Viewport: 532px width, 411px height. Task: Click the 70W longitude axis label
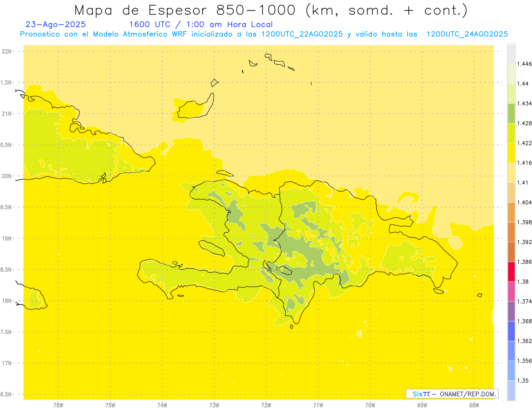(x=370, y=405)
